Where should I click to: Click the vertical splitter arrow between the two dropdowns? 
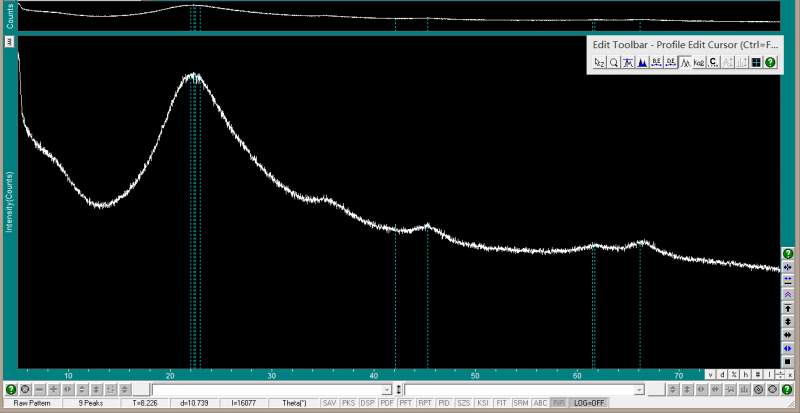(398, 390)
